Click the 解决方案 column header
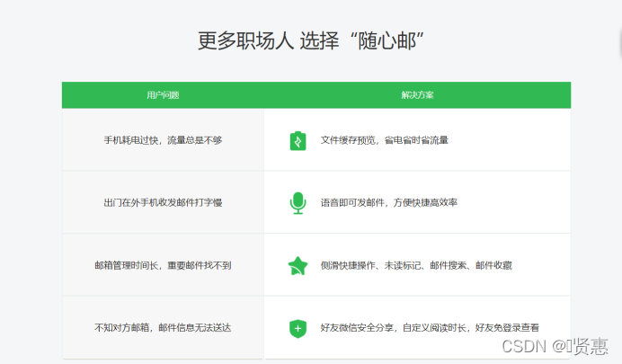Image resolution: width=622 pixels, height=364 pixels. (x=417, y=95)
